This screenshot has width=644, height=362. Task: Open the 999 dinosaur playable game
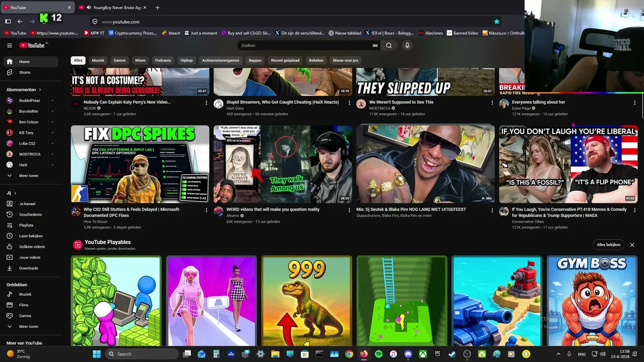pos(306,301)
